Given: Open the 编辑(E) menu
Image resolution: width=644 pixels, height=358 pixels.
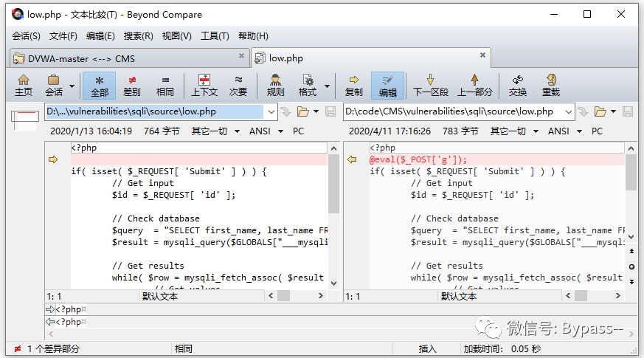Looking at the screenshot, I should [x=100, y=36].
